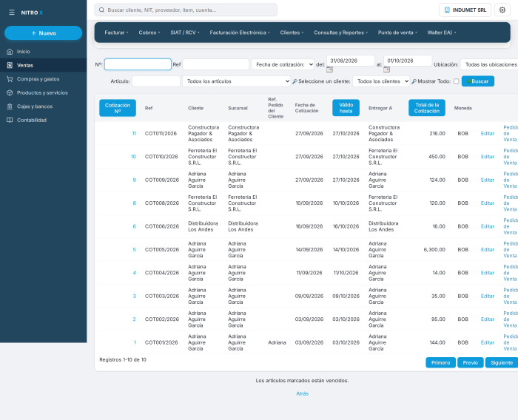Viewport: 518px width, 420px height.
Task: Click the 'del' date field 31/08/2026
Action: 351,61
